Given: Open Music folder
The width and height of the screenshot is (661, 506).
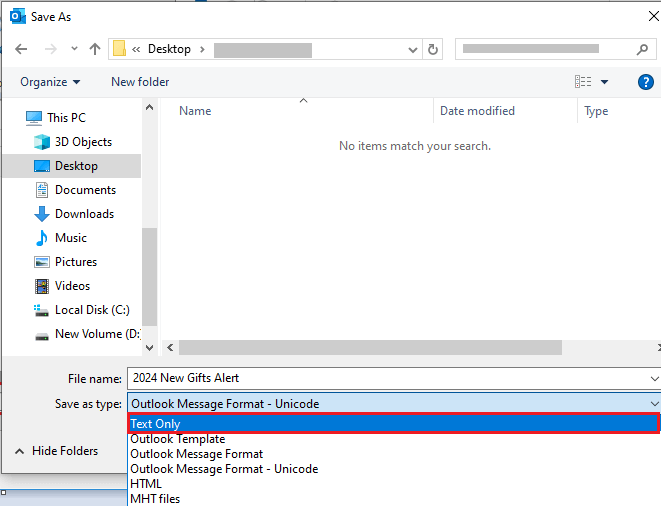Looking at the screenshot, I should [x=71, y=238].
